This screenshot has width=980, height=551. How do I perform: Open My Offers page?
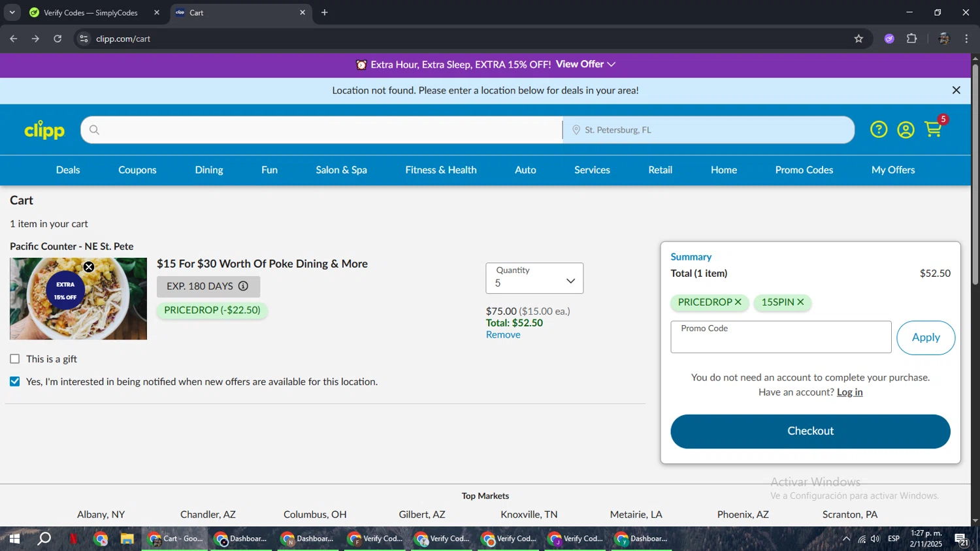tap(893, 170)
